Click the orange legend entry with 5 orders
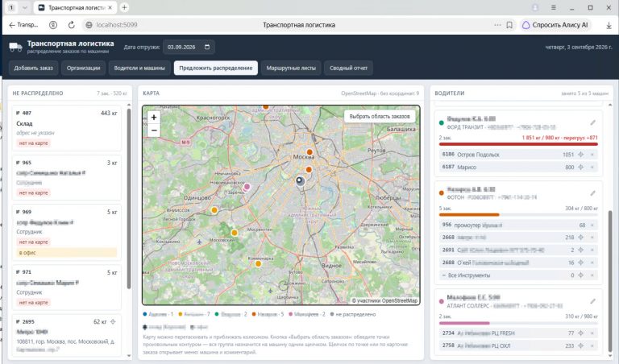The image size is (619, 364). tap(268, 314)
